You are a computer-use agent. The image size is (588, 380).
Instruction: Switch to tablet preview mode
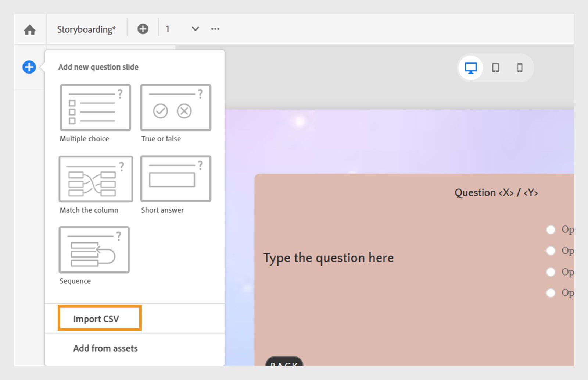[x=495, y=68]
